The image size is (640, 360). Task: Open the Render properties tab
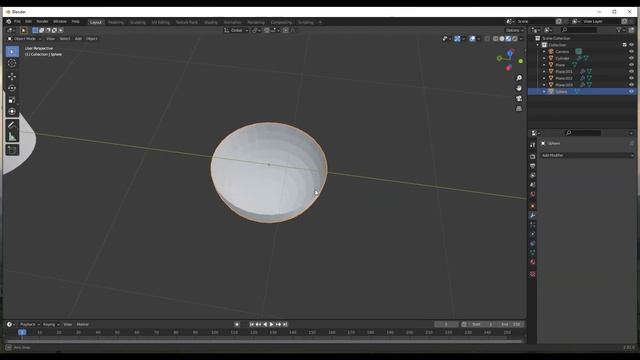[532, 157]
